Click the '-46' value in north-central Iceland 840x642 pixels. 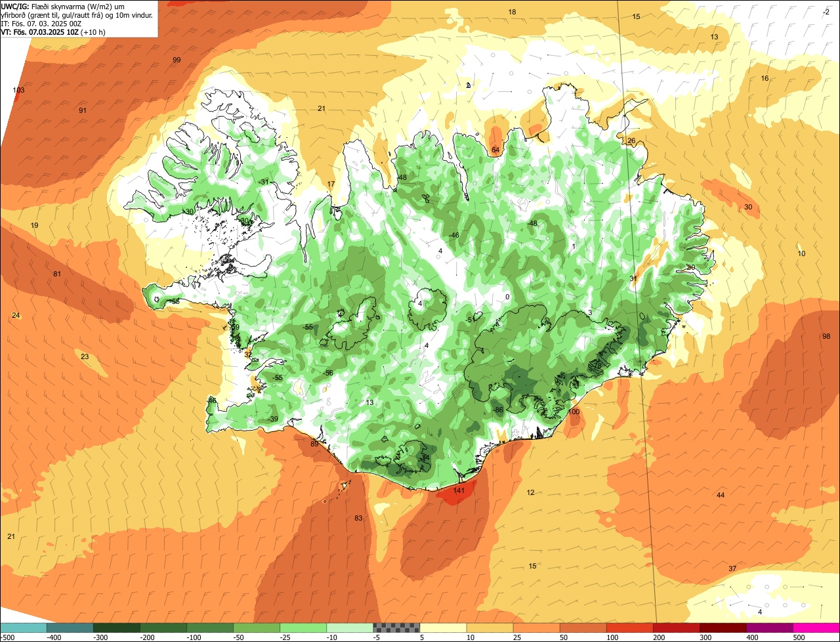coord(453,235)
